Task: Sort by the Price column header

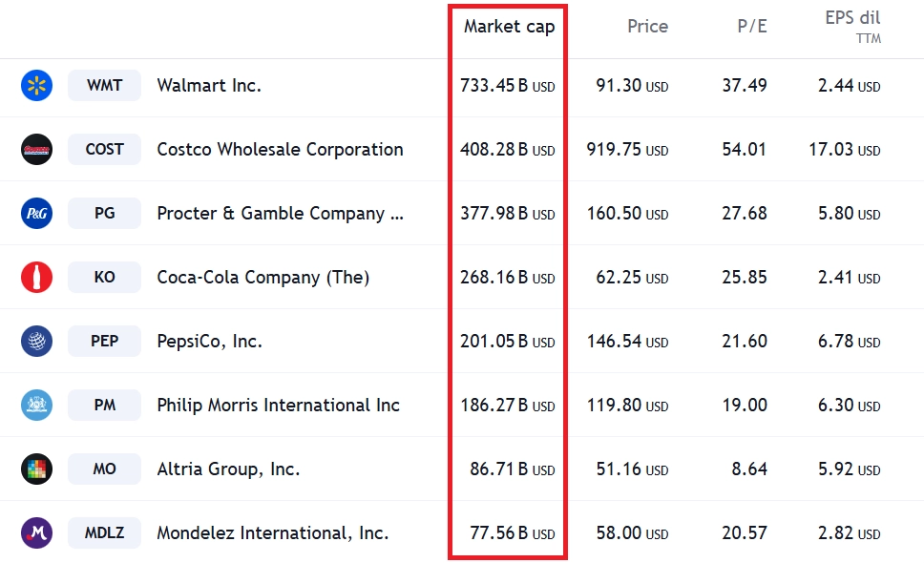Action: point(647,27)
